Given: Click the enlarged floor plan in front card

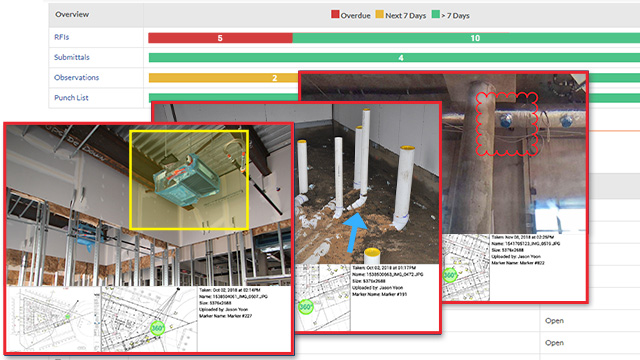Looking at the screenshot, I should (149, 319).
